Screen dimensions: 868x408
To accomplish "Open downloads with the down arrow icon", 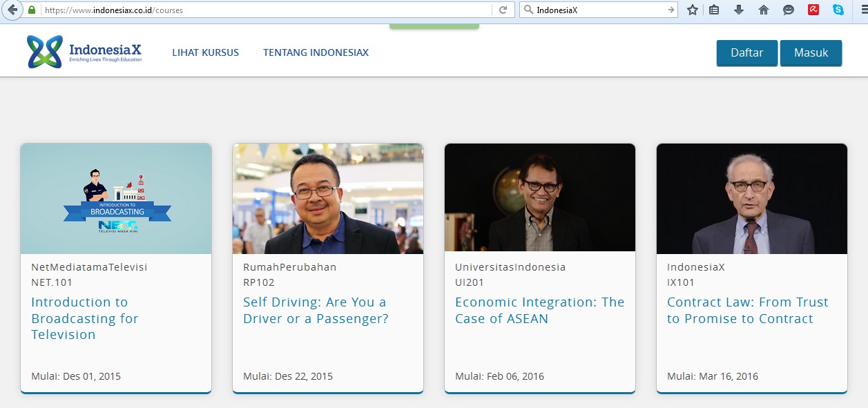I will [x=739, y=10].
